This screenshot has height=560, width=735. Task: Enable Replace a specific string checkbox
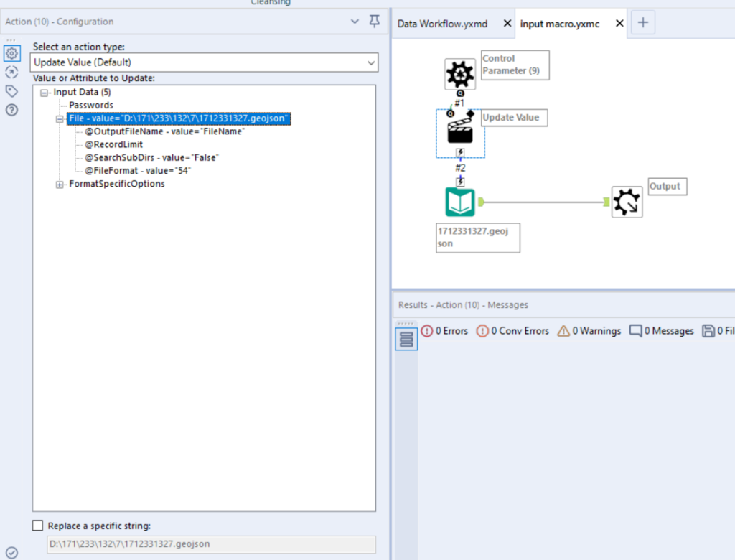[37, 526]
